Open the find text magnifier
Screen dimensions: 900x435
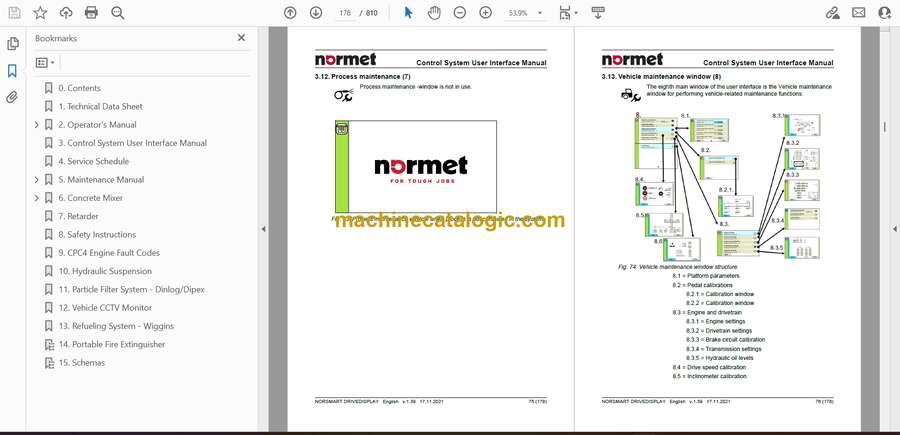pos(118,13)
